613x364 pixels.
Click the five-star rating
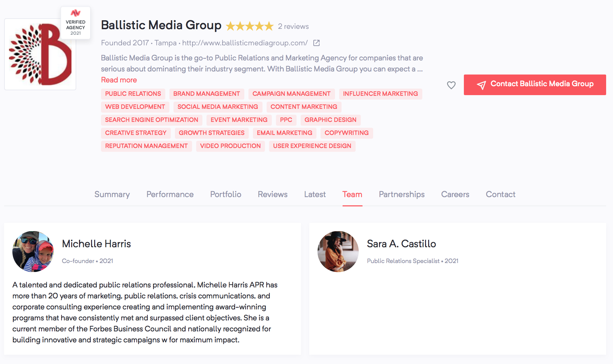(250, 26)
